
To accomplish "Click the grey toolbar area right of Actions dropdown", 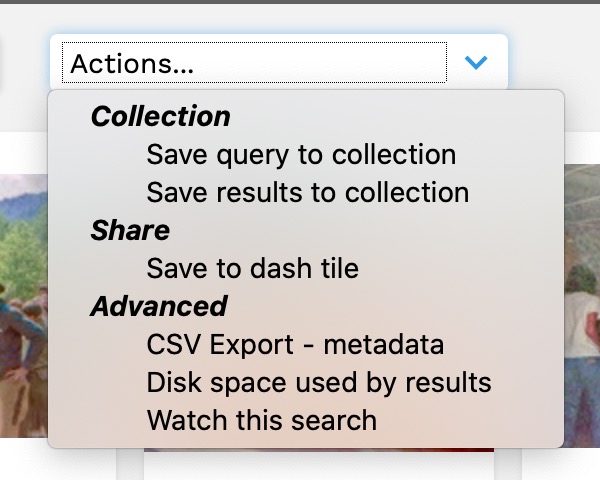I will click(x=555, y=62).
